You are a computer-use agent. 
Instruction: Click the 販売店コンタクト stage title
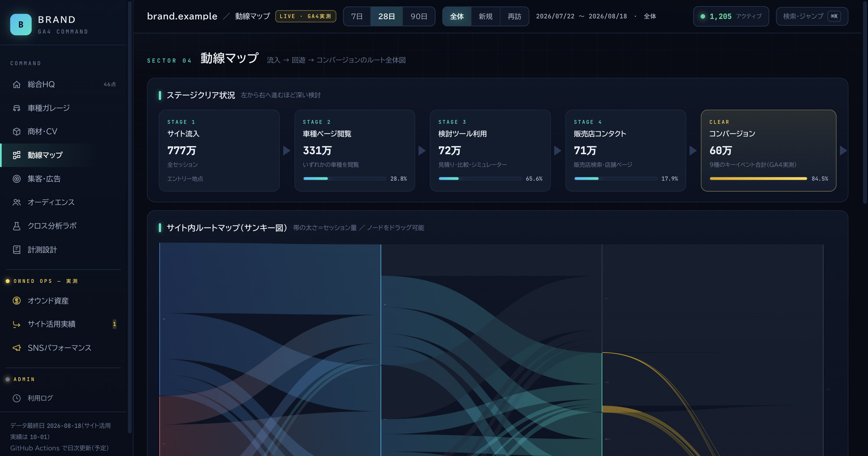[x=600, y=134]
